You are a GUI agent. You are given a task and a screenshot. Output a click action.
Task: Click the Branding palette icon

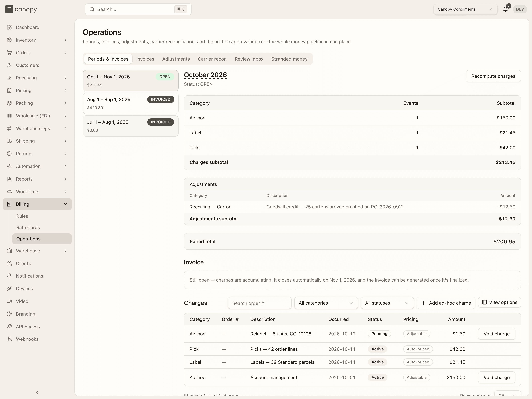9,314
